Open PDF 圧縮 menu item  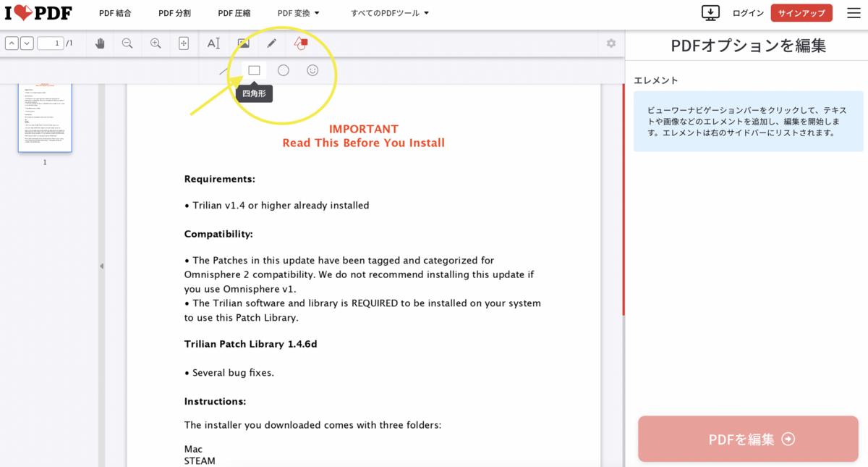[234, 13]
